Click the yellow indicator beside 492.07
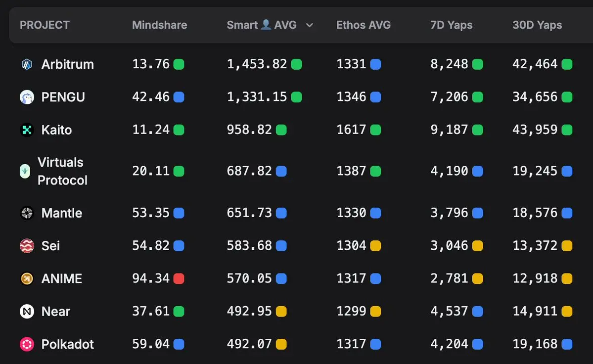Image resolution: width=593 pixels, height=364 pixels. click(281, 344)
